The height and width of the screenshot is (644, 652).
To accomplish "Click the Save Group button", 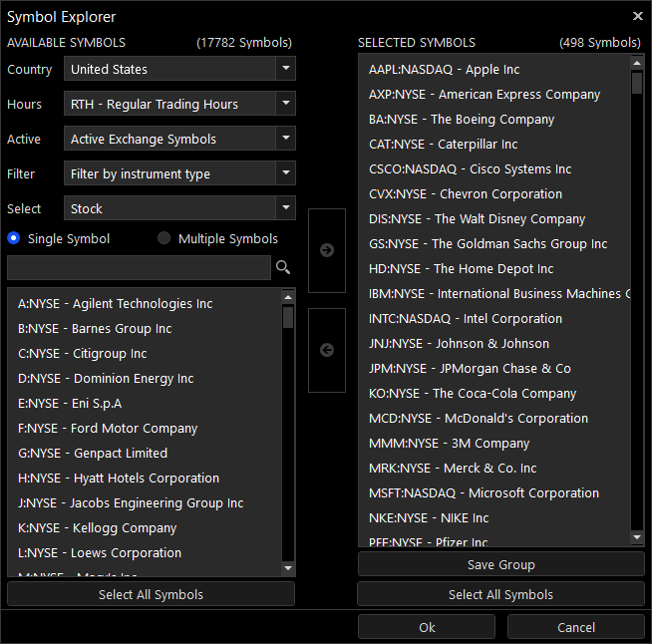I will [500, 564].
